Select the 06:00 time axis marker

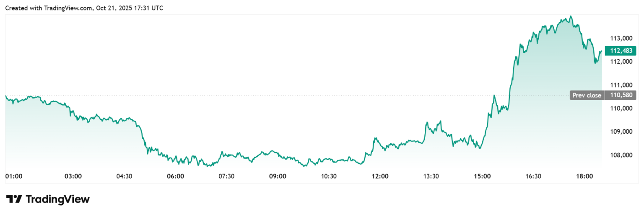[175, 176]
